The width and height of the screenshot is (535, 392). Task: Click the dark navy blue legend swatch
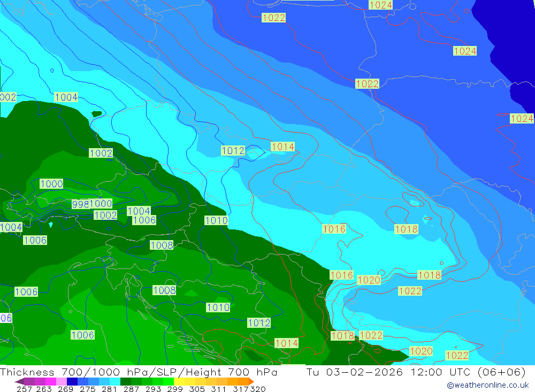72,381
